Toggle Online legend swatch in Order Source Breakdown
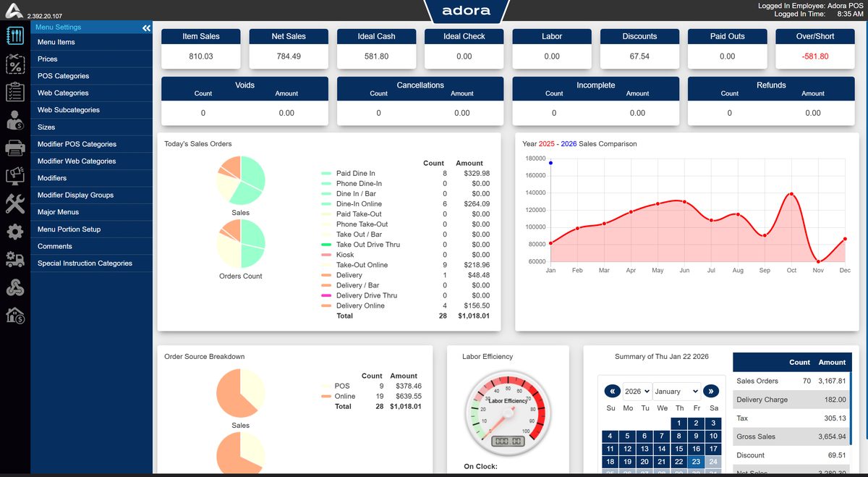Image resolution: width=868 pixels, height=477 pixels. (325, 397)
